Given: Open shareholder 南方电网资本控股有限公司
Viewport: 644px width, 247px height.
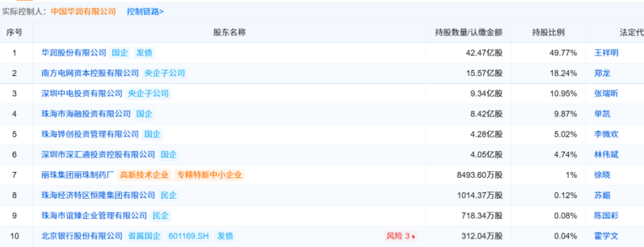Looking at the screenshot, I should coord(91,73).
